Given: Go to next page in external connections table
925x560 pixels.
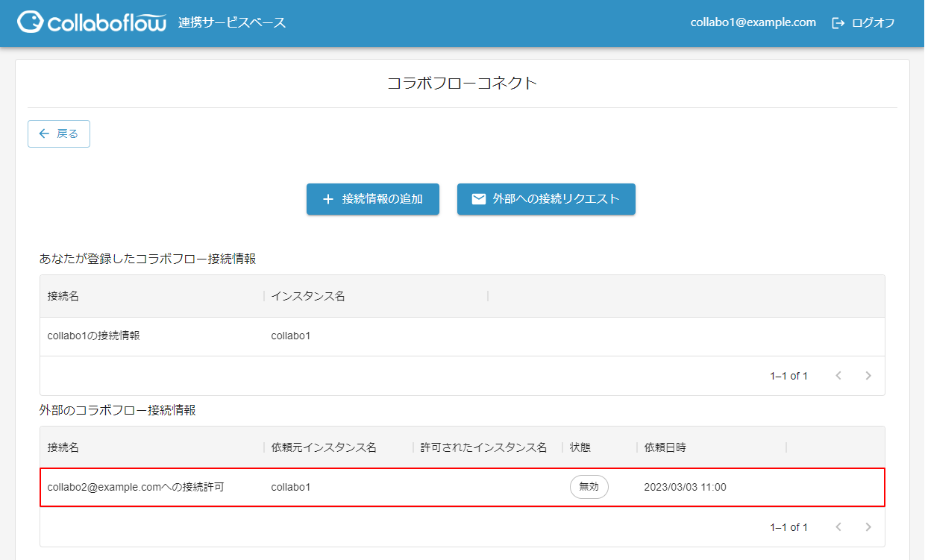Looking at the screenshot, I should coord(868,527).
